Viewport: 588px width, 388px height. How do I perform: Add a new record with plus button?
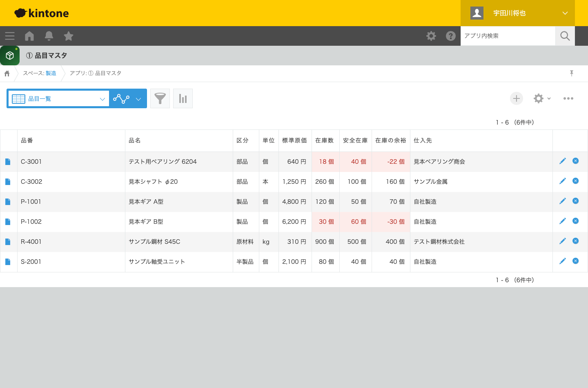517,98
